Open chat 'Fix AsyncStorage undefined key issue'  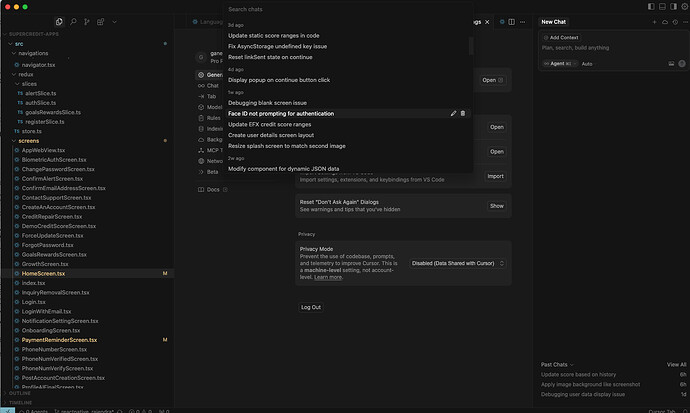(277, 46)
